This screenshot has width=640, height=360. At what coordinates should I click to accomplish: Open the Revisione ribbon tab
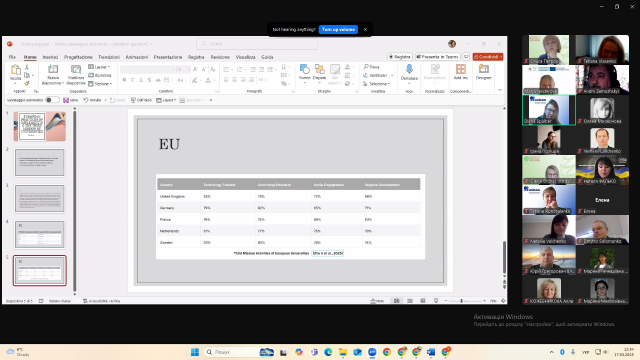coord(220,57)
